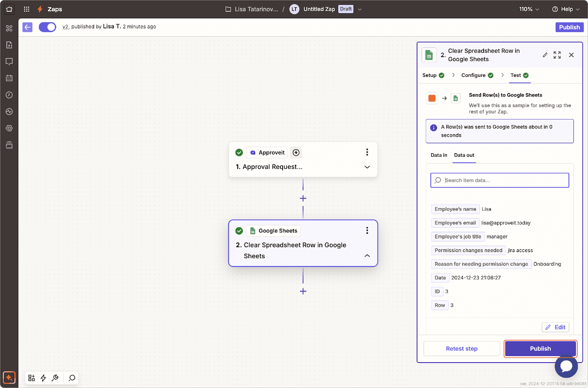Image resolution: width=588 pixels, height=388 pixels.
Task: Go back using the purple arrow button
Action: coord(28,27)
